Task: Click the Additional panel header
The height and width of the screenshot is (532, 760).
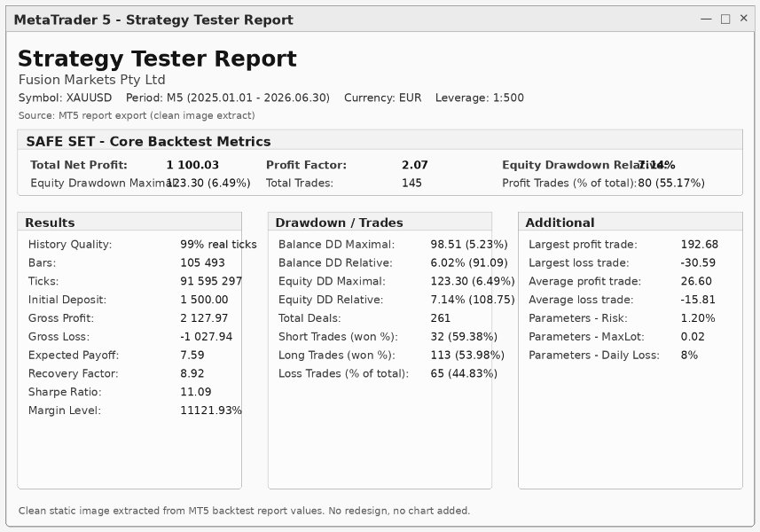Action: [560, 223]
